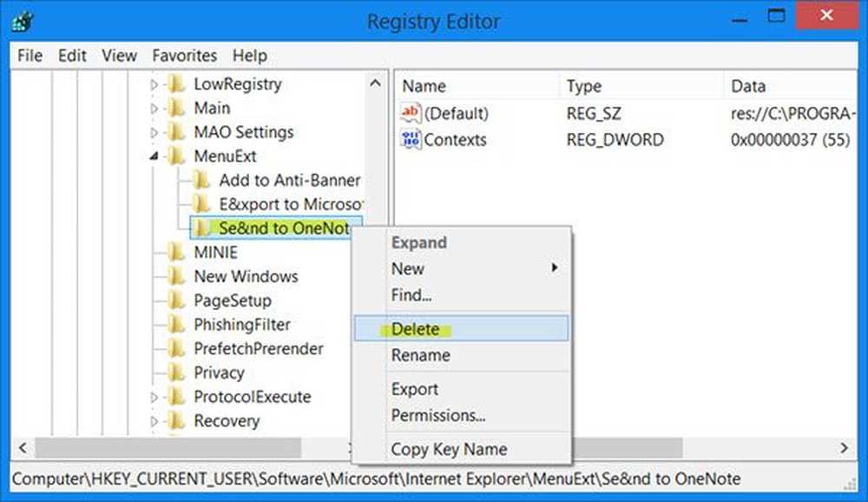The image size is (868, 502).
Task: Click the values pane right scroll arrow
Action: [844, 447]
